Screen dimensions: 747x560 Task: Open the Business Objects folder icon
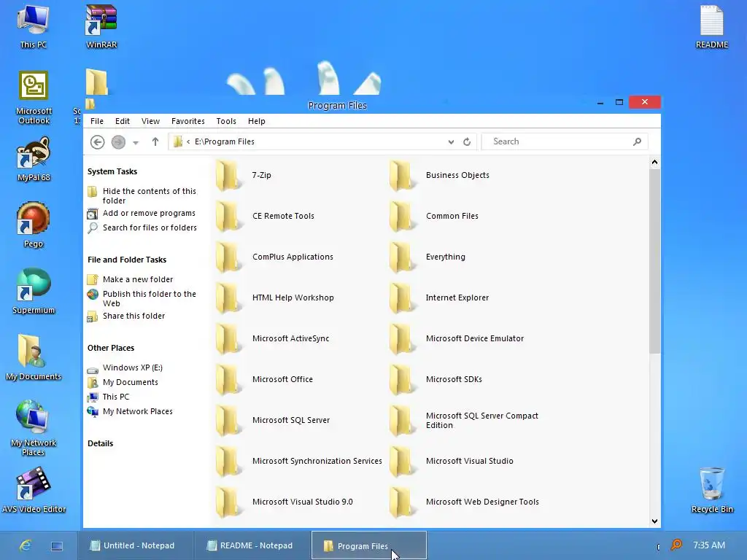(x=402, y=175)
